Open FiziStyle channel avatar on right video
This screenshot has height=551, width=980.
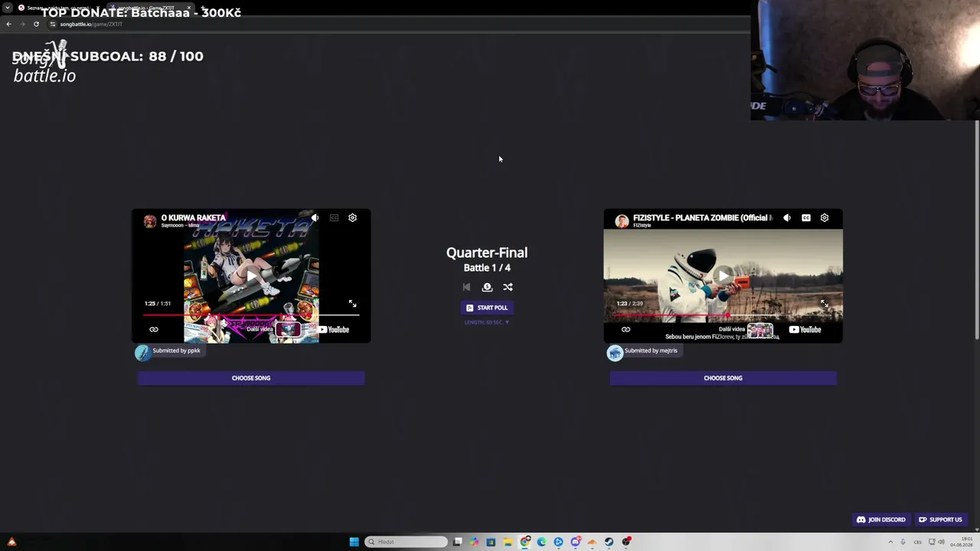pyautogui.click(x=622, y=221)
